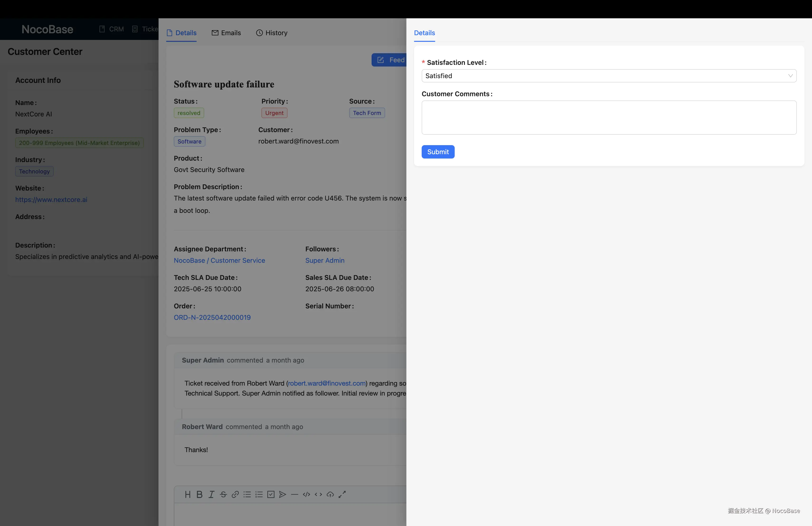Open the Satisfaction Level dropdown
This screenshot has height=526, width=812.
click(609, 76)
